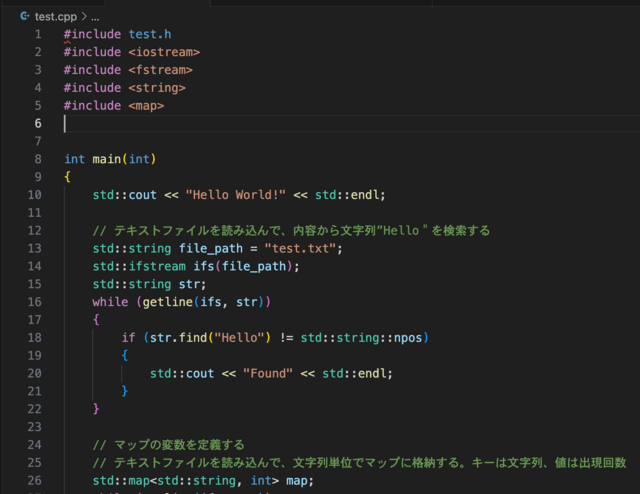Click line number 22 in the gutter
640x494 pixels.
(x=35, y=409)
